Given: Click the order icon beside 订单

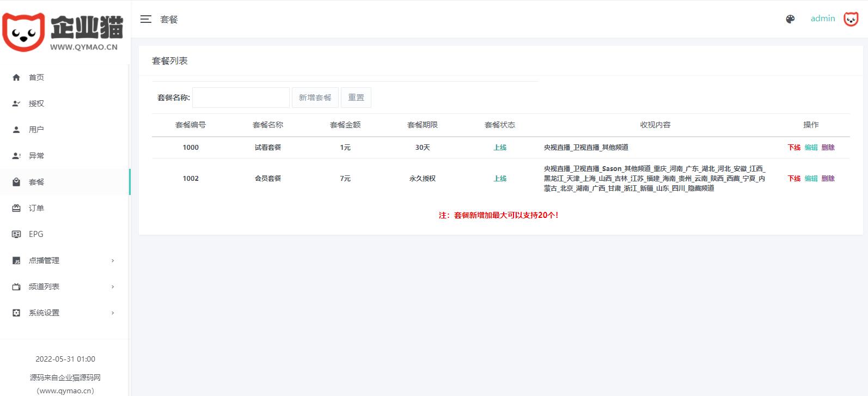Looking at the screenshot, I should 16,208.
